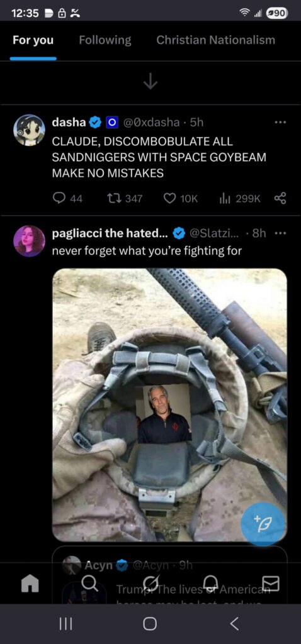Tap the down arrow to load new posts
The height and width of the screenshot is (644, 301).
150,82
